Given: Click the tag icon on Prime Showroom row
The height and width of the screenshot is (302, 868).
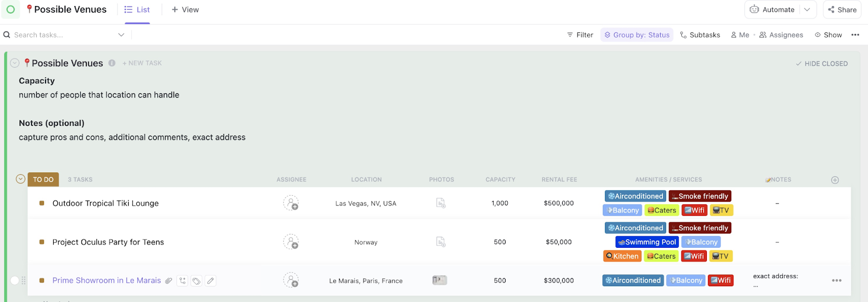Looking at the screenshot, I should click(x=196, y=281).
